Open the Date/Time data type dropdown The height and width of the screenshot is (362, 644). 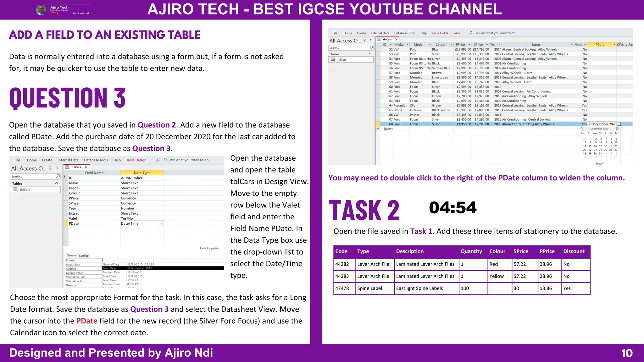[x=161, y=223]
